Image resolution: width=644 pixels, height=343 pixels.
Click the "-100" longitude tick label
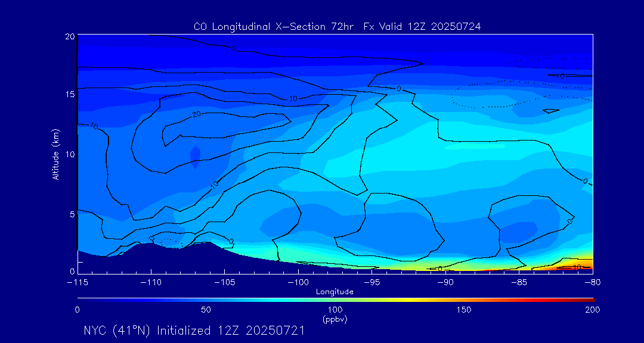298,283
